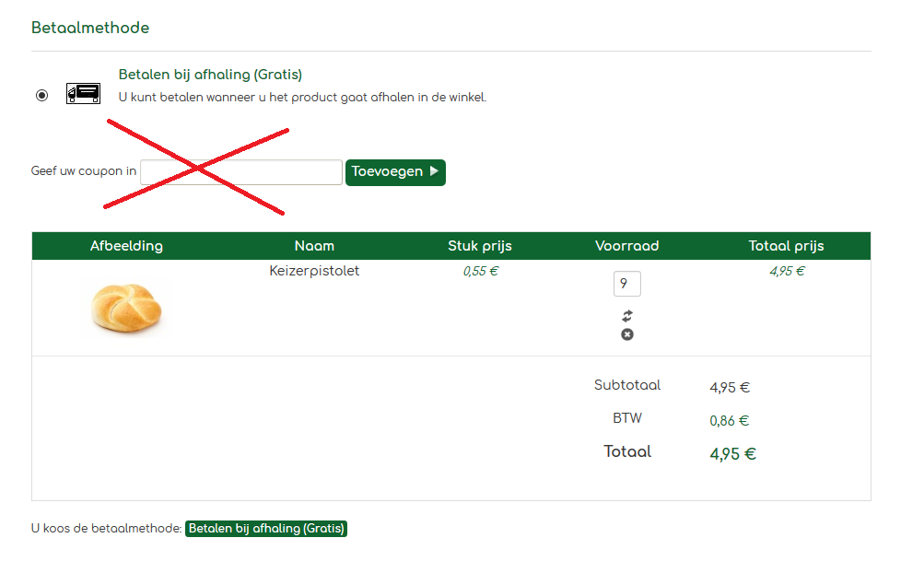Click the update quantity refresh icon
This screenshot has height=573, width=924.
coord(627,316)
